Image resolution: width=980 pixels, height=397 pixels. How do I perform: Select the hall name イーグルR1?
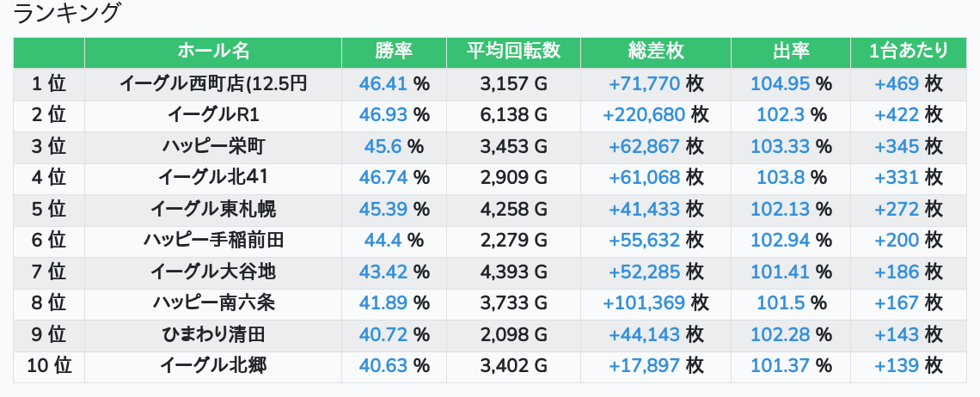click(213, 115)
